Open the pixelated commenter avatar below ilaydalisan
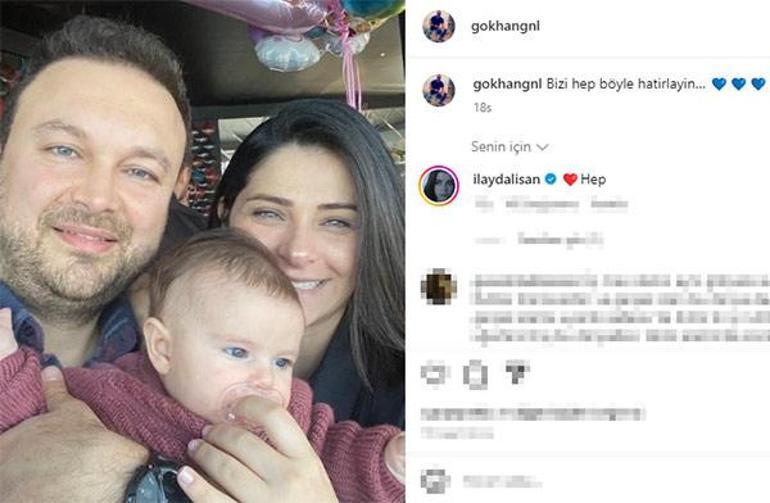 tap(439, 286)
